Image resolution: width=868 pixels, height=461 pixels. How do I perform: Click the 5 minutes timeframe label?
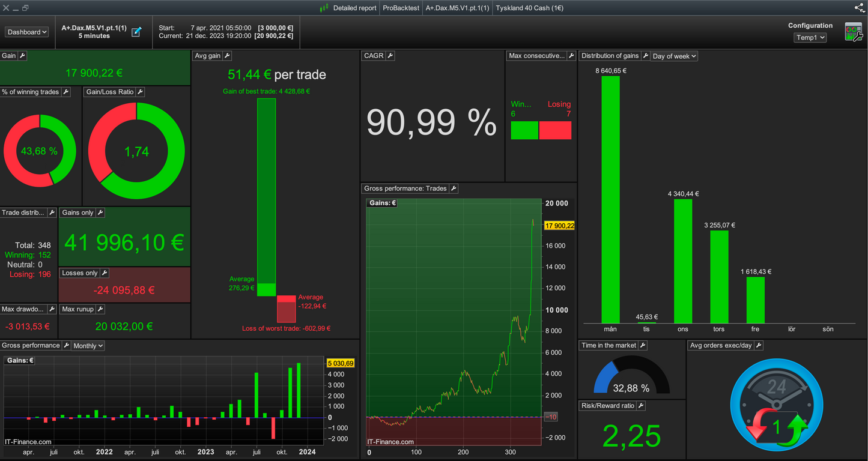pos(94,36)
